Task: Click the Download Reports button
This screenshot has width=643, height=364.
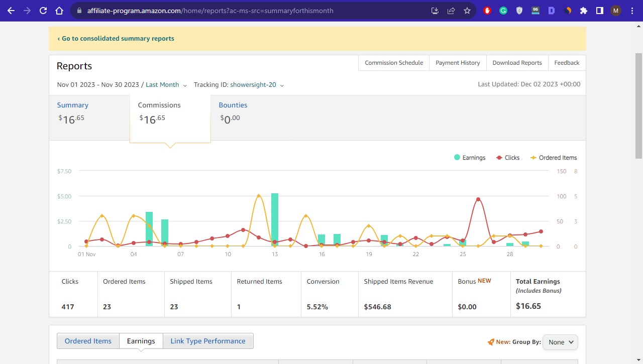Action: coord(517,63)
